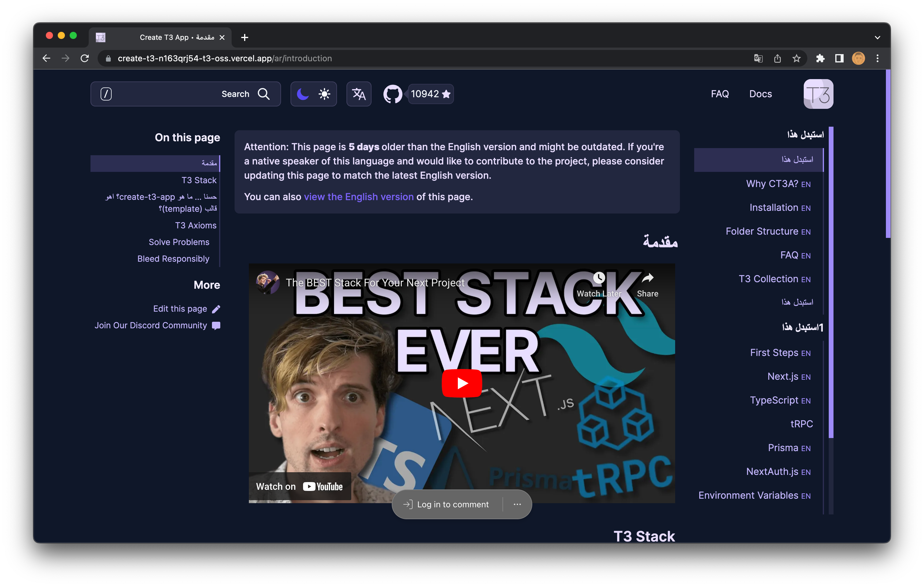Viewport: 924px width, 587px height.
Task: Open the Chrome three-dot menu
Action: click(x=878, y=58)
